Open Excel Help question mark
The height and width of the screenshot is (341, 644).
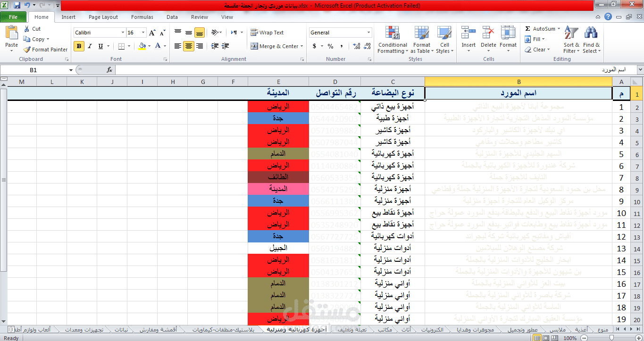[x=609, y=17]
